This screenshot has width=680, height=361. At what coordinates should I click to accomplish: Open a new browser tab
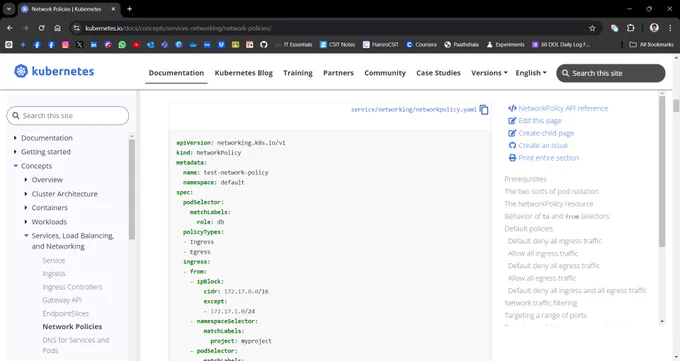pos(129,9)
